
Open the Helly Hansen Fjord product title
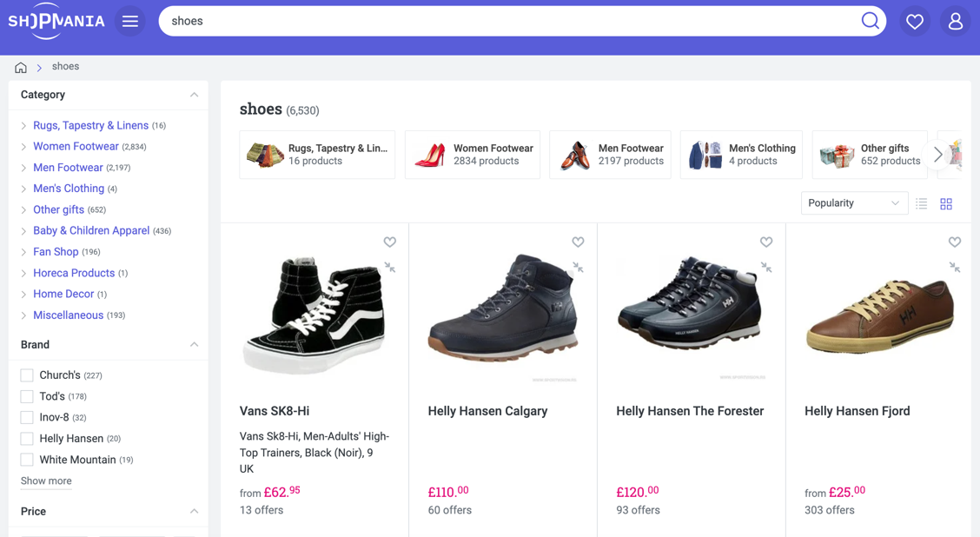(x=857, y=410)
